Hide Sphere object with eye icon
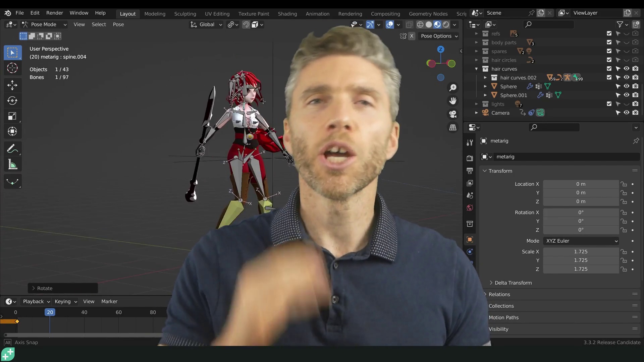This screenshot has height=362, width=644. point(626,86)
